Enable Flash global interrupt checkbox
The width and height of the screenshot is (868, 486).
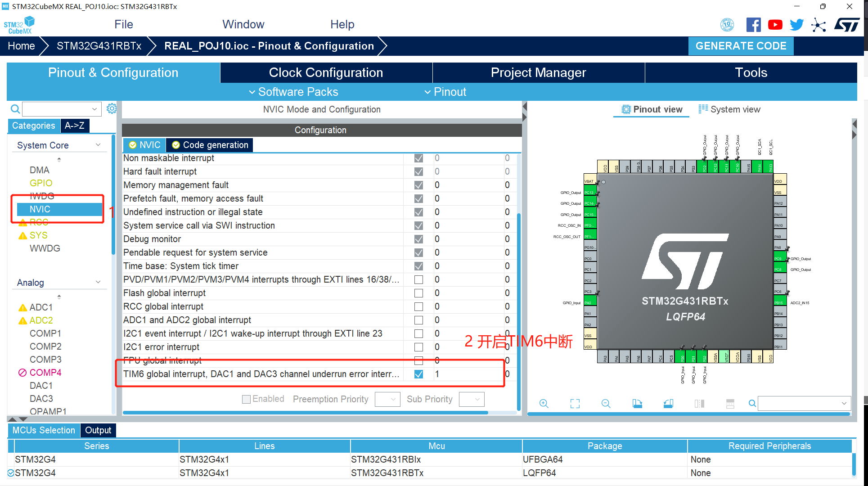coord(418,293)
